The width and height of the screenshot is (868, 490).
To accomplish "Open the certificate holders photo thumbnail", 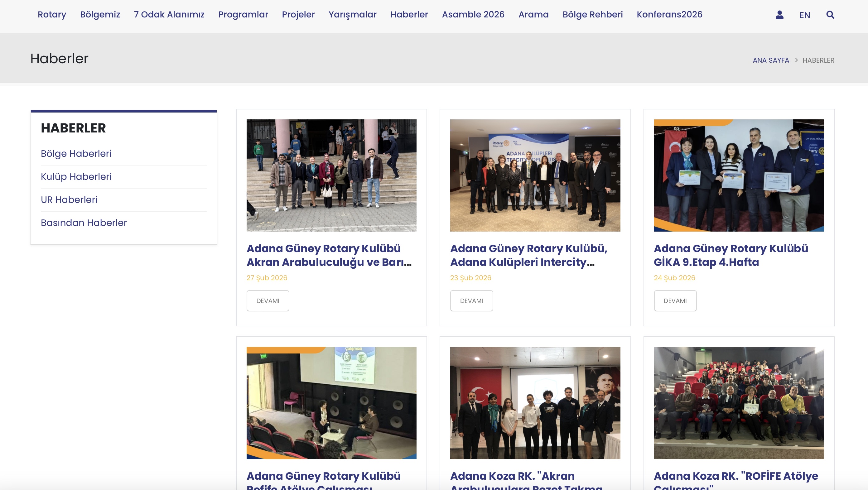I will (739, 175).
